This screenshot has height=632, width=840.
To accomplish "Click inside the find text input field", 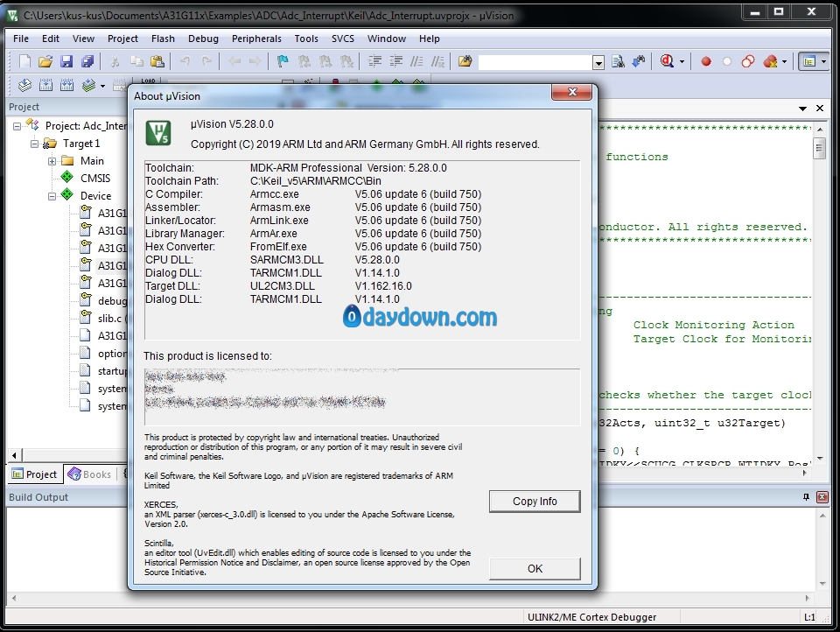I will click(535, 63).
